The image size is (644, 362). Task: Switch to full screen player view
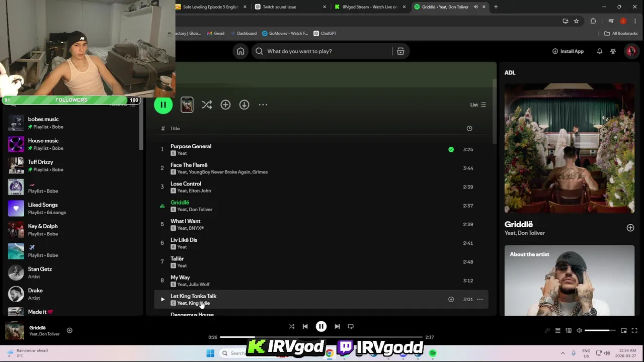pos(634,330)
